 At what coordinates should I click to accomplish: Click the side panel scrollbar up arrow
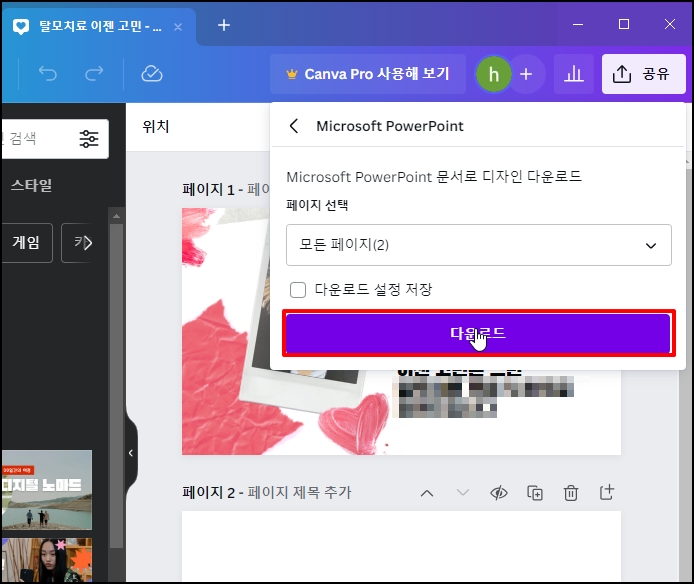(116, 216)
